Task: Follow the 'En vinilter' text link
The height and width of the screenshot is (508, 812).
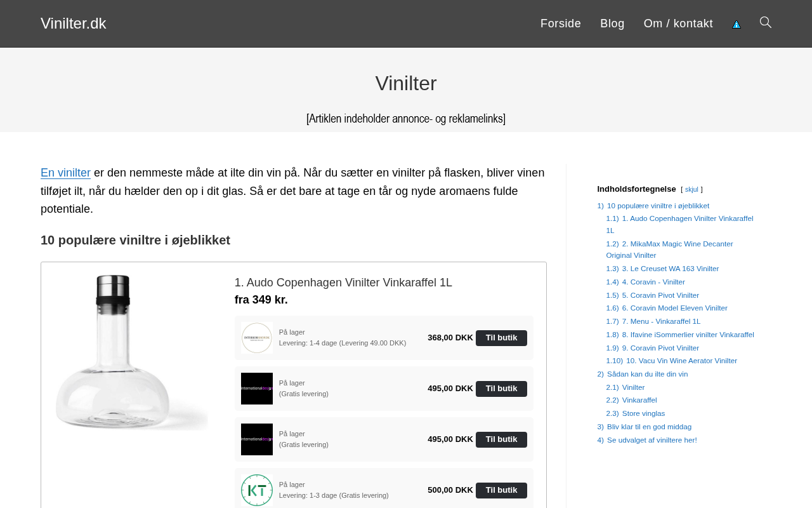Action: 65,173
